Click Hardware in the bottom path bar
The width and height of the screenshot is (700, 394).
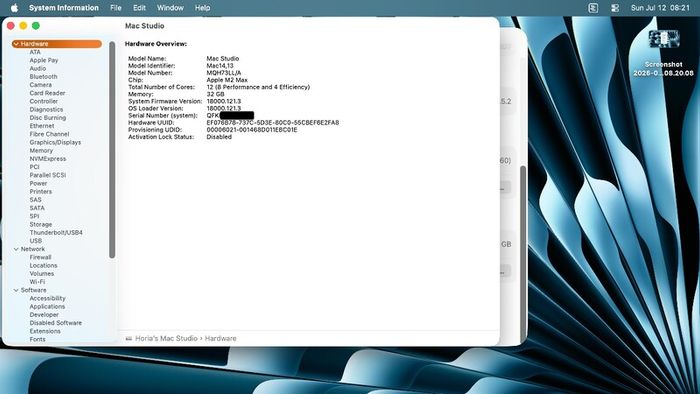[x=221, y=338]
